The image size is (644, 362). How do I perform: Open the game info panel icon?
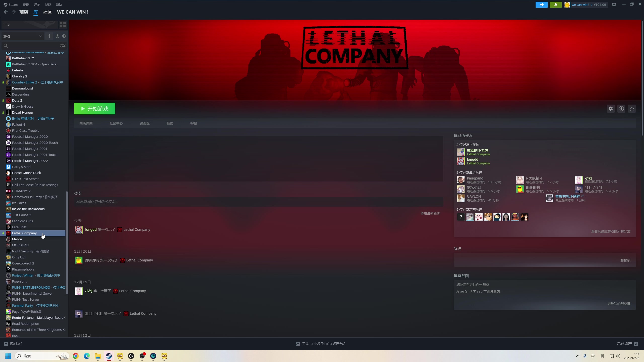(x=621, y=109)
